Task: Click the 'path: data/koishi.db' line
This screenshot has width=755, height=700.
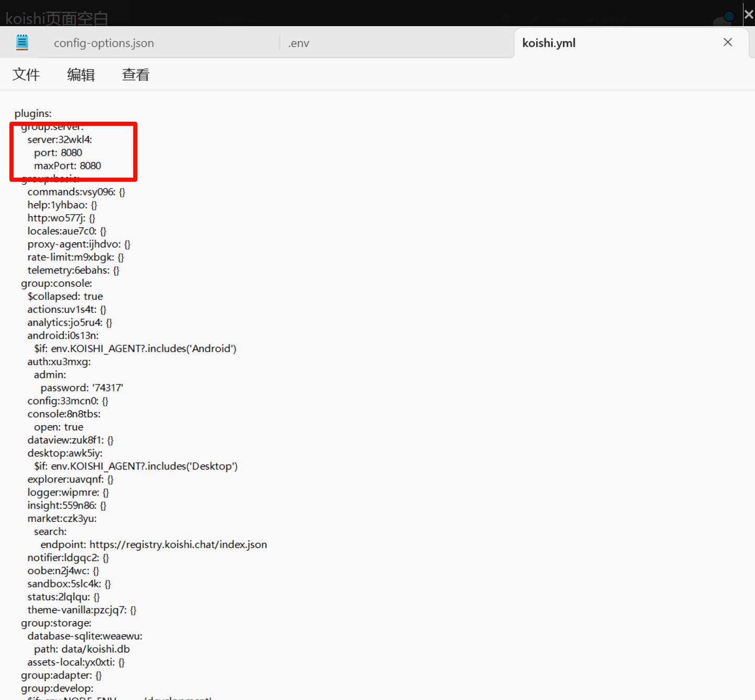Action: (x=82, y=649)
